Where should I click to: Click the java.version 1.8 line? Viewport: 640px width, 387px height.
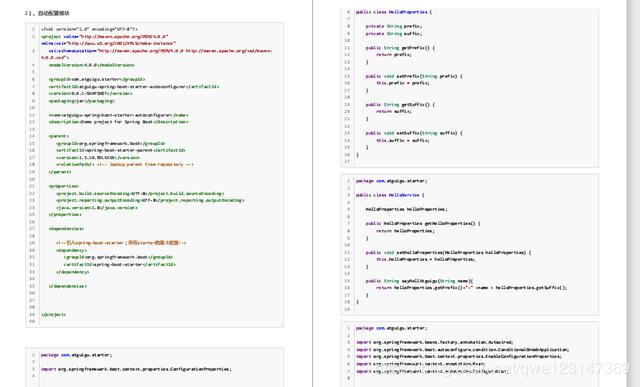pos(97,208)
